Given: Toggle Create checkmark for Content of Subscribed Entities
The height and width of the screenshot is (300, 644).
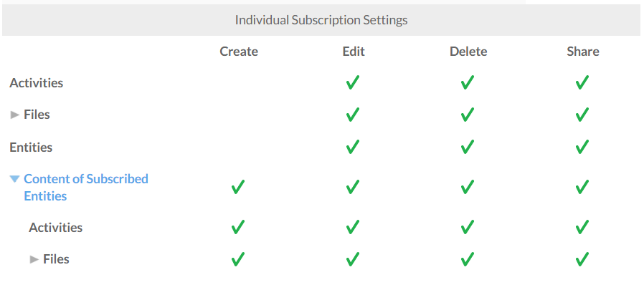Looking at the screenshot, I should tap(238, 188).
